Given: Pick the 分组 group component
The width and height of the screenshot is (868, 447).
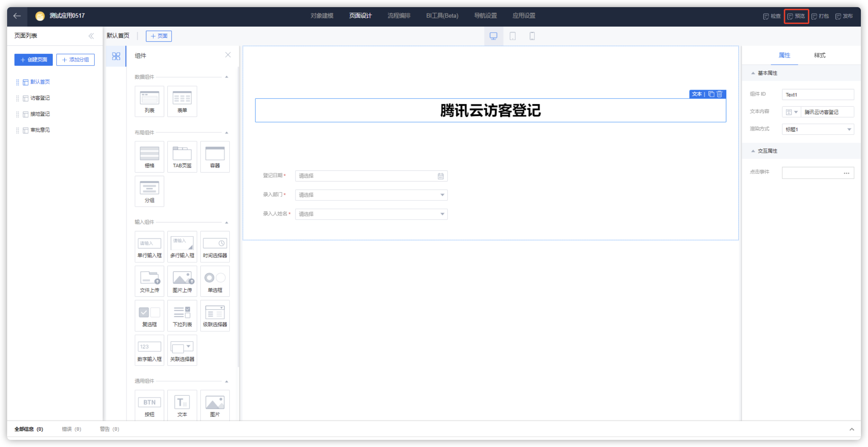Looking at the screenshot, I should click(150, 191).
